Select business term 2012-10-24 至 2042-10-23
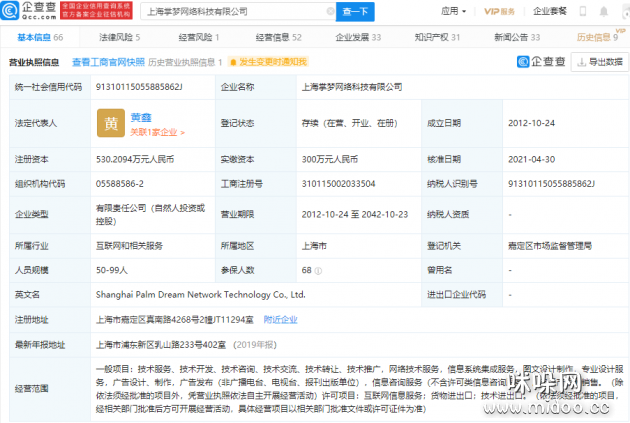Viewport: 630px width, 423px height. tap(355, 215)
